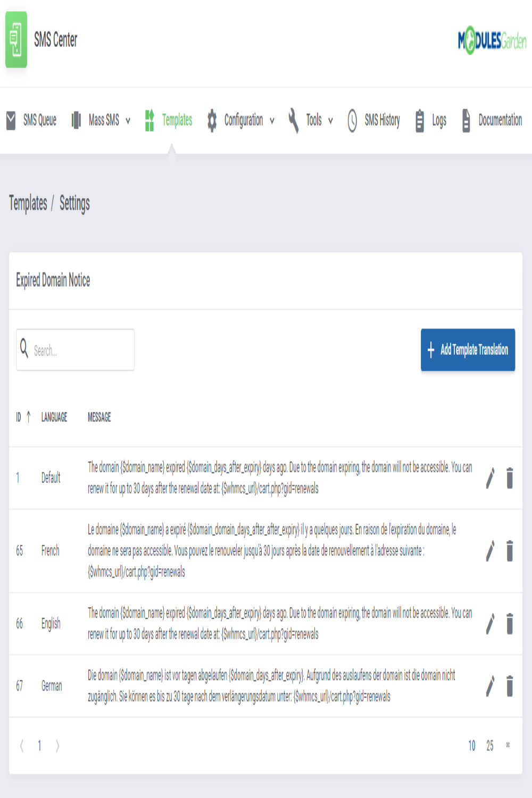This screenshot has width=532, height=798.
Task: Edit the French template translation
Action: point(490,551)
